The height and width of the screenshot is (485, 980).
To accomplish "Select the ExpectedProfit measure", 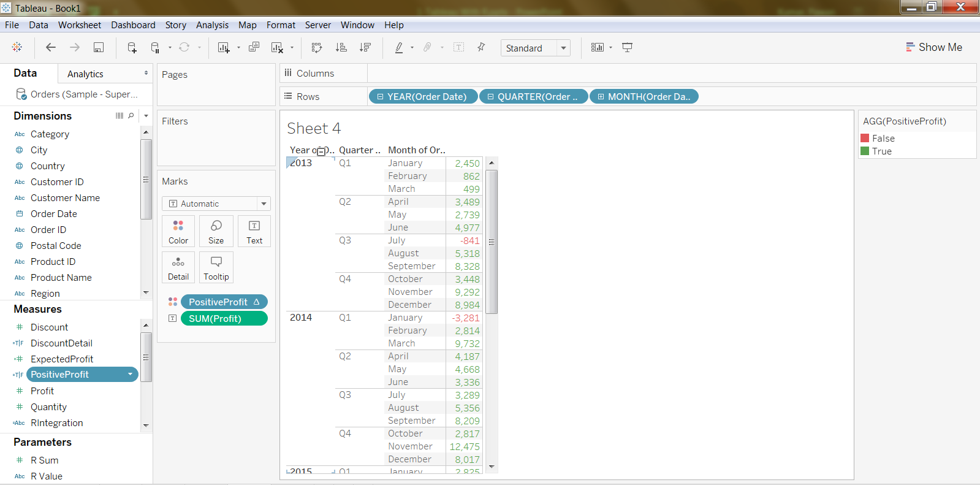I will click(62, 359).
